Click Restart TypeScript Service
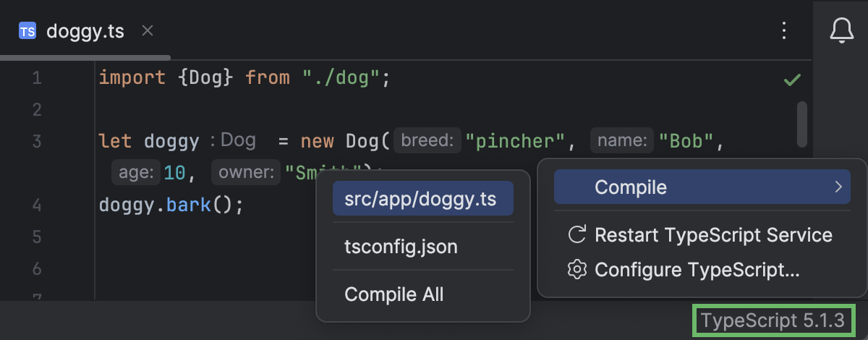 [712, 234]
